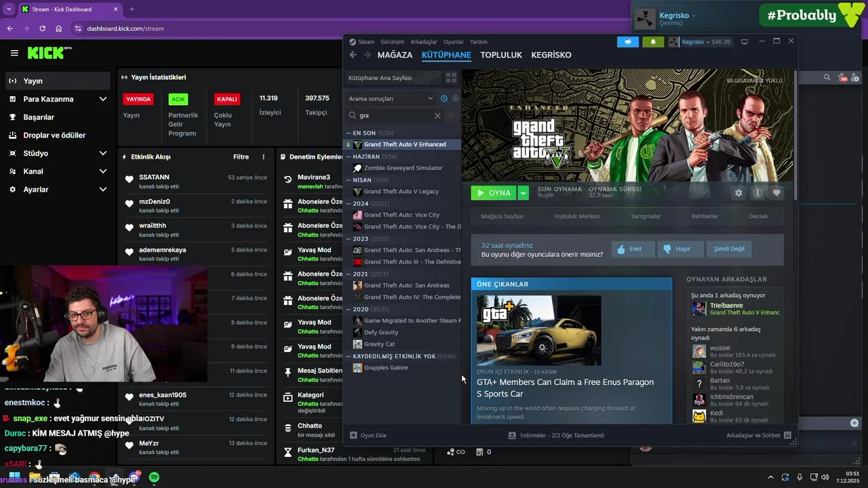The width and height of the screenshot is (868, 488).
Task: Open Steam library collections grid view
Action: tap(451, 78)
